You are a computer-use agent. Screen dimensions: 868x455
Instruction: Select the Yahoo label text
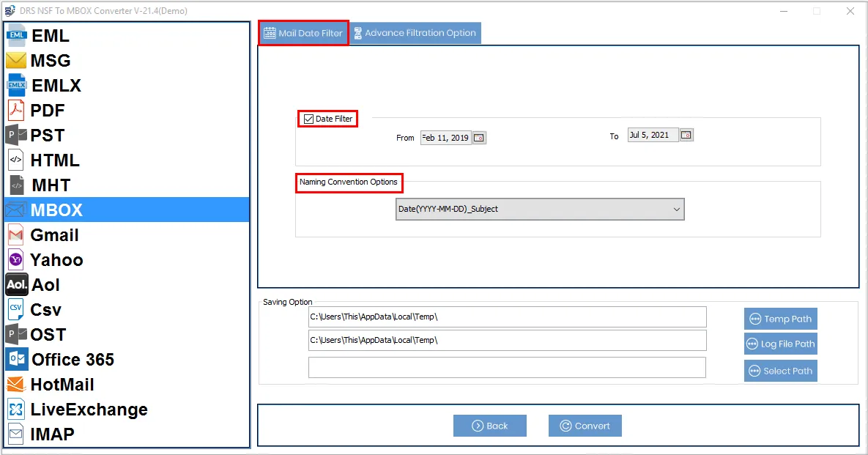[x=56, y=259]
